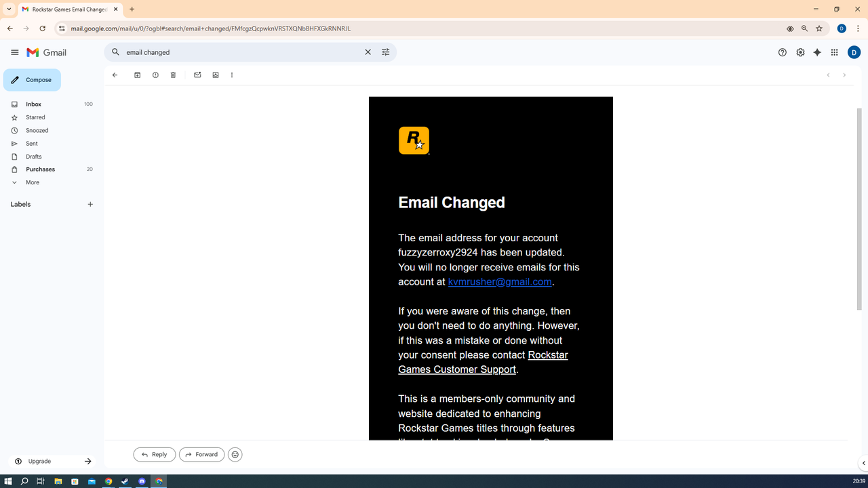Viewport: 868px width, 488px height.
Task: Go back to search results
Action: (115, 75)
